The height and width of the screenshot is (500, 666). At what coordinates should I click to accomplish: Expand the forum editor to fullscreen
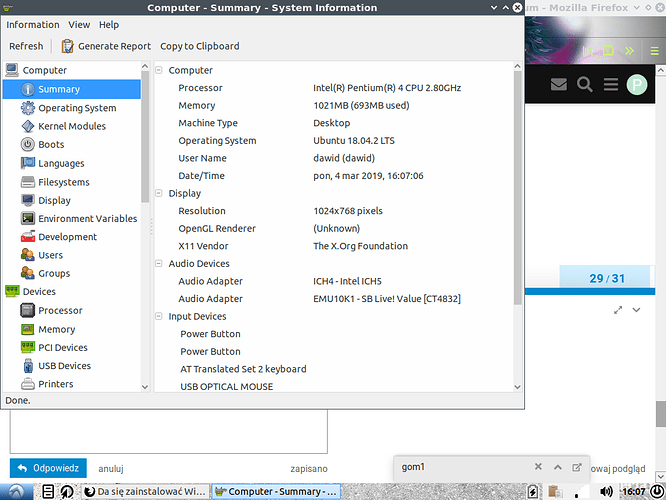pyautogui.click(x=618, y=310)
